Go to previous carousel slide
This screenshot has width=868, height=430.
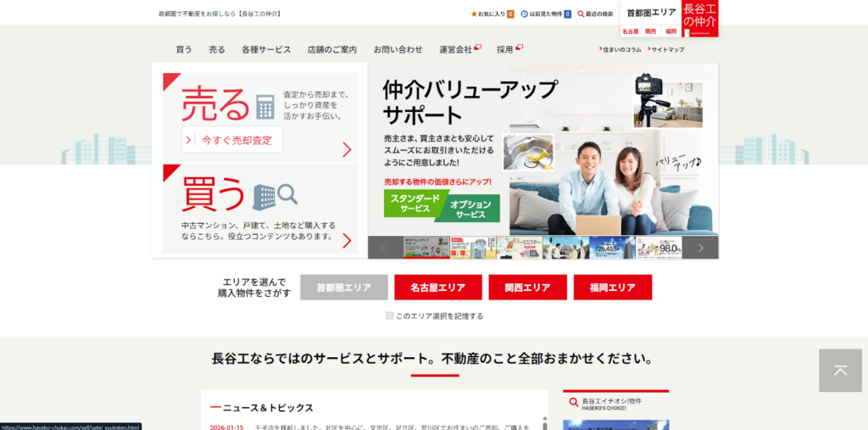[x=385, y=248]
